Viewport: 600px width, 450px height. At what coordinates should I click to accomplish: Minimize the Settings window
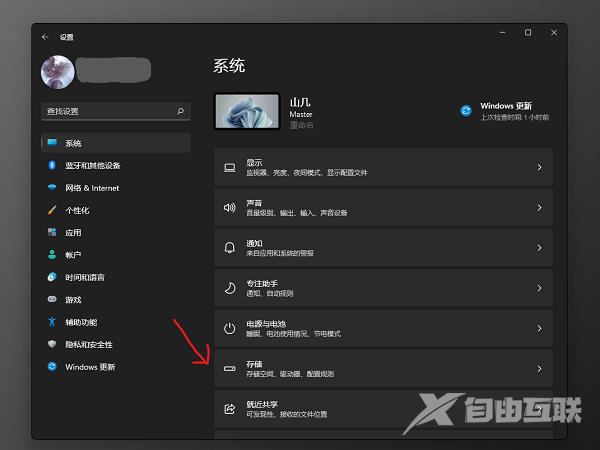point(503,33)
